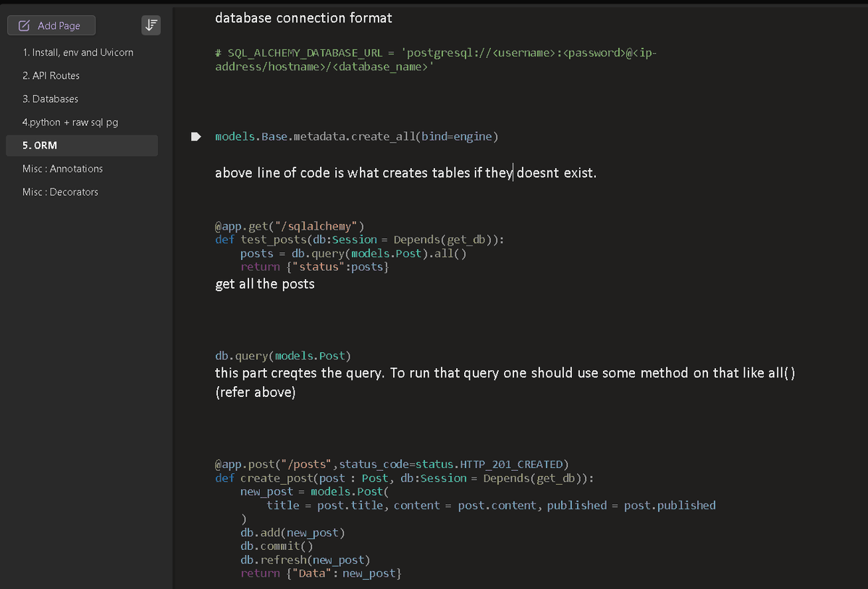Click the 'db.commit()' line

277,546
